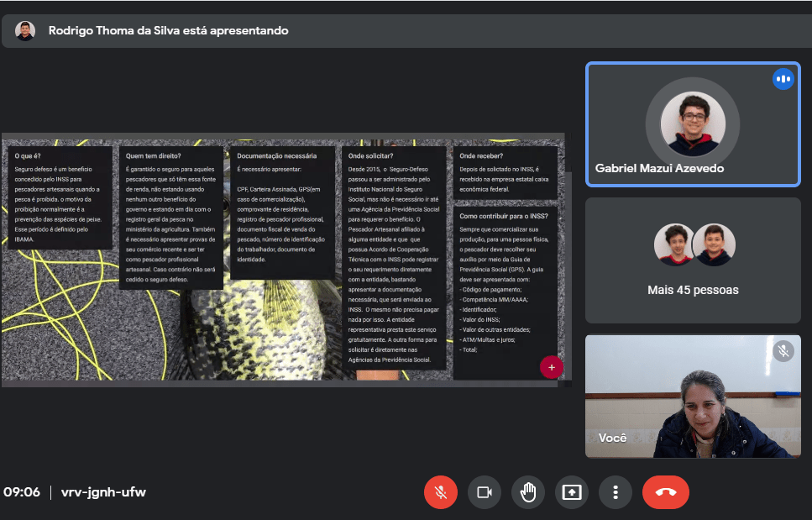Toggle the camera on or off
Screen dimensions: 812x520
tap(484, 492)
